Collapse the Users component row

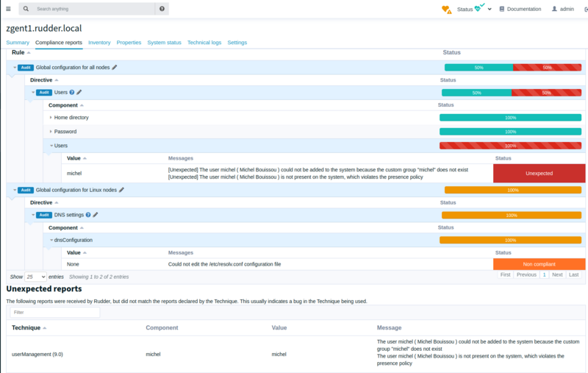point(51,146)
